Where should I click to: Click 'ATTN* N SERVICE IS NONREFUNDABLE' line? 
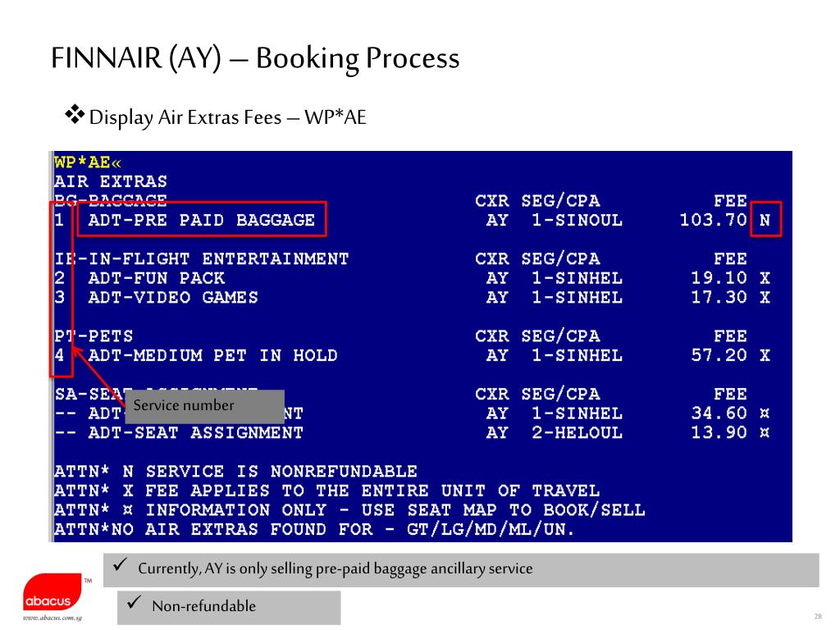pos(235,472)
